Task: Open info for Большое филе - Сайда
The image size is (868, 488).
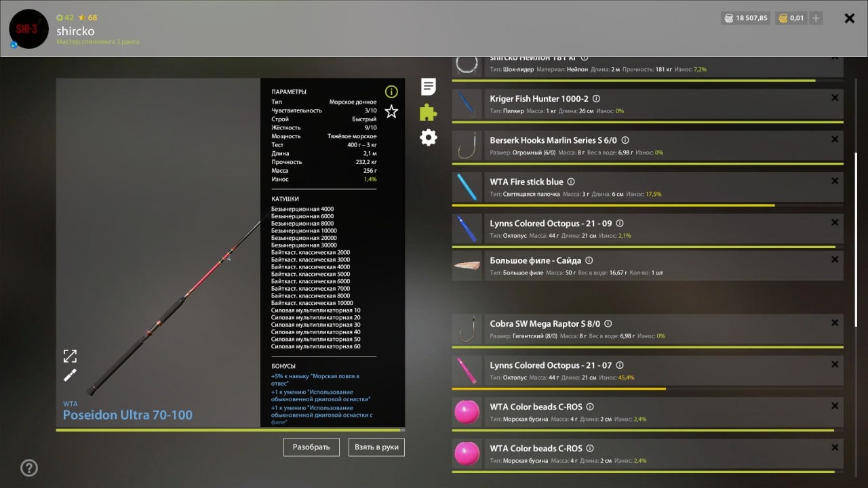Action: pos(589,260)
